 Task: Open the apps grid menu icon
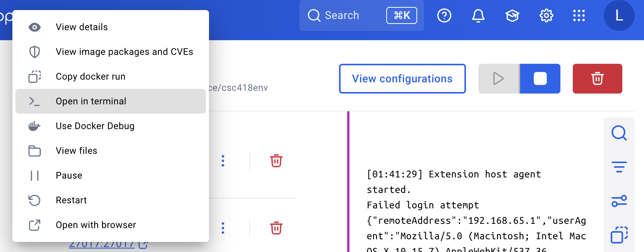(579, 16)
